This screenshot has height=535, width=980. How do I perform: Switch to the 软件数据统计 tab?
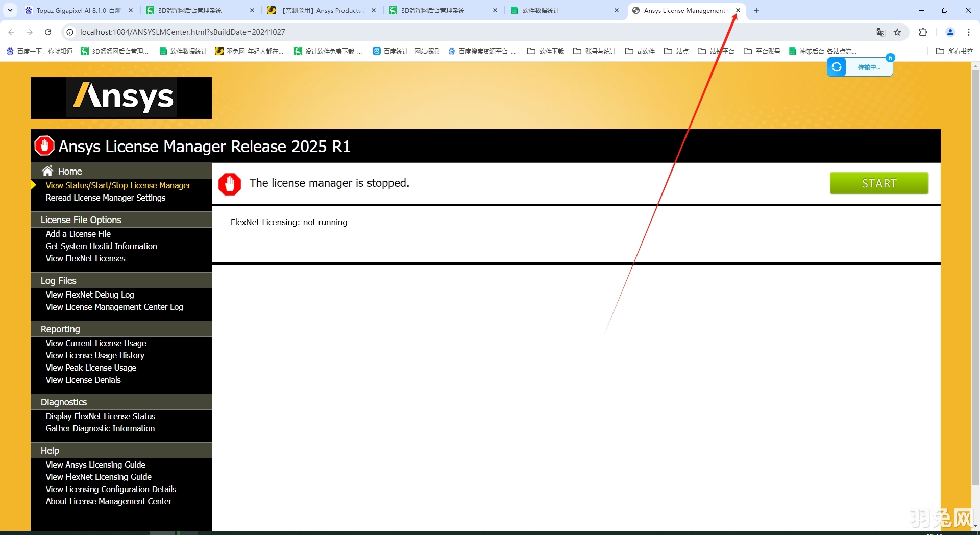(561, 10)
